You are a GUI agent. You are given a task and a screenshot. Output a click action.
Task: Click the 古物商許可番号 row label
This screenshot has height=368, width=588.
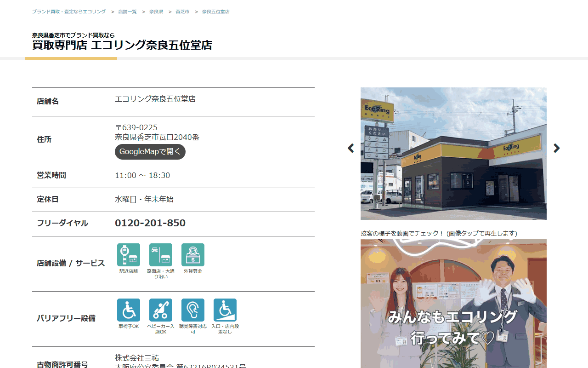click(x=62, y=365)
